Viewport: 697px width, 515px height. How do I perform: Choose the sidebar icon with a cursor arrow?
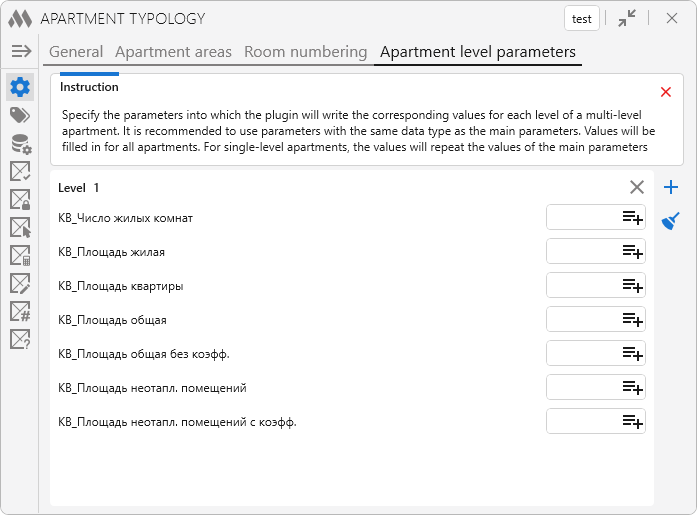[x=20, y=228]
